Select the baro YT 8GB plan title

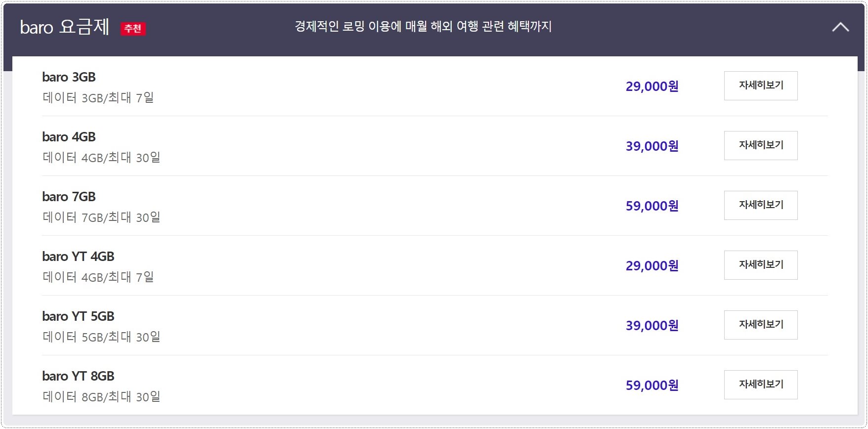[x=78, y=376]
